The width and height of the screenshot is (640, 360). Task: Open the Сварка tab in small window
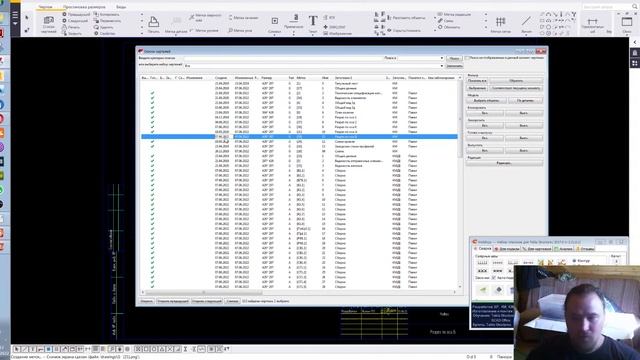click(x=483, y=249)
